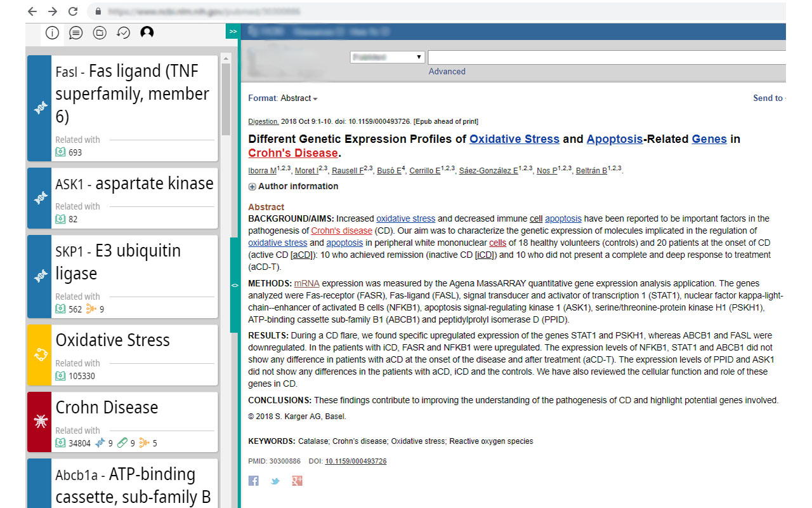Click DNA icon on ASK1 card
This screenshot has width=812, height=508.
pos(40,198)
